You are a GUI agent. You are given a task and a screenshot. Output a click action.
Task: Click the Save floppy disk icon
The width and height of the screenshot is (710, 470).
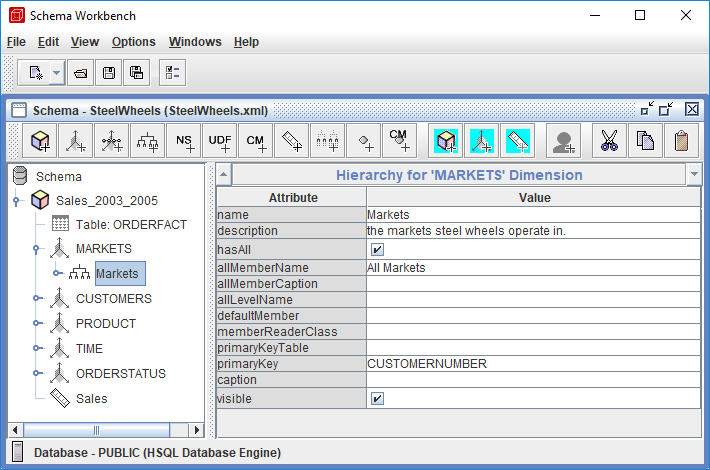(x=109, y=72)
